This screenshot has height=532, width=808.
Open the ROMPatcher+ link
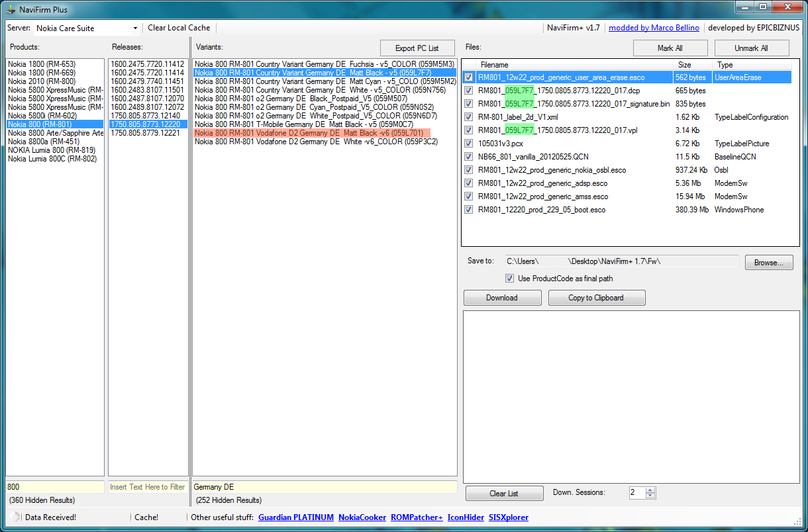click(x=417, y=517)
